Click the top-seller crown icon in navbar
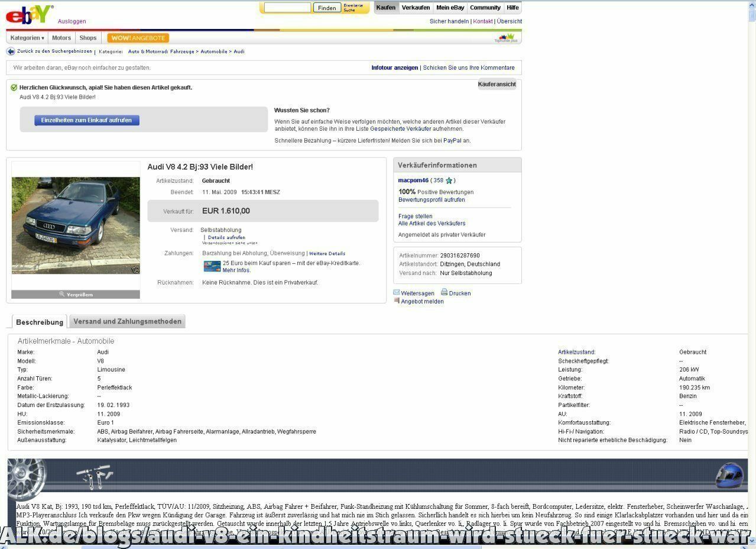Image resolution: width=756 pixels, height=549 pixels. 506,38
